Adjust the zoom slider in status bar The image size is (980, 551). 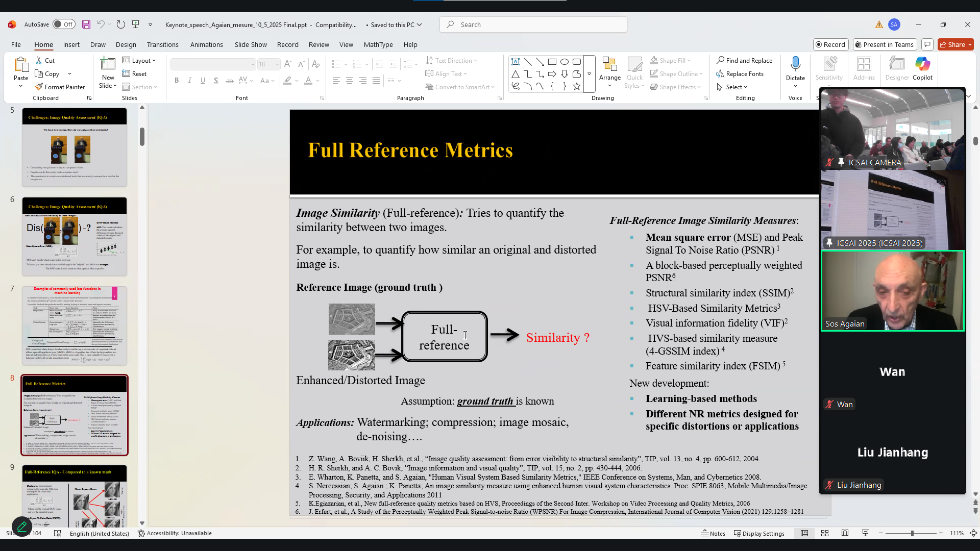tap(912, 533)
